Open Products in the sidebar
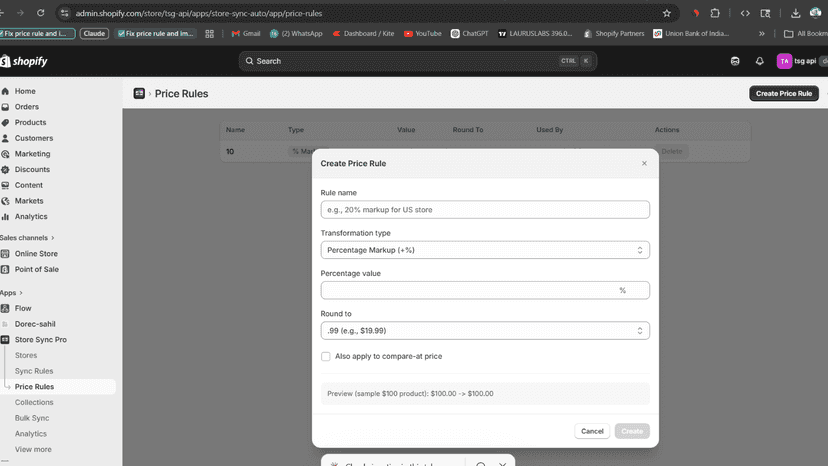The height and width of the screenshot is (466, 828). tap(30, 123)
